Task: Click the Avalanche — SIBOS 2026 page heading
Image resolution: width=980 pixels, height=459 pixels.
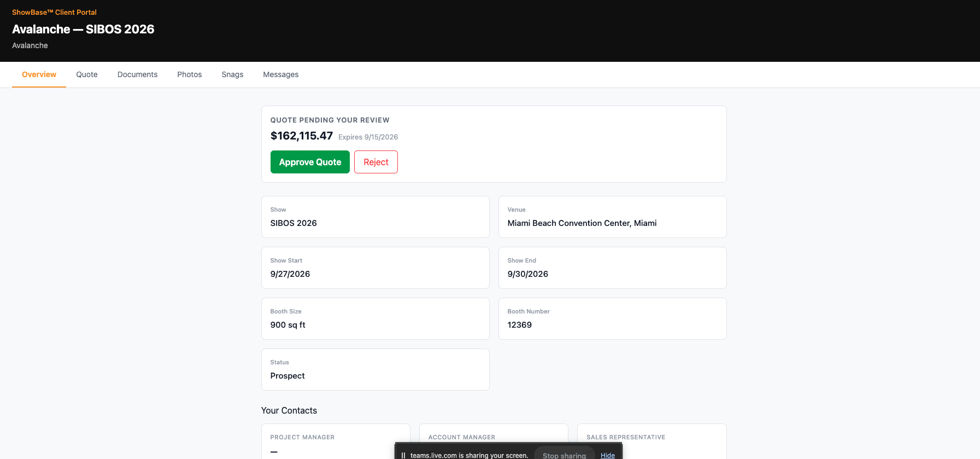Action: click(83, 29)
